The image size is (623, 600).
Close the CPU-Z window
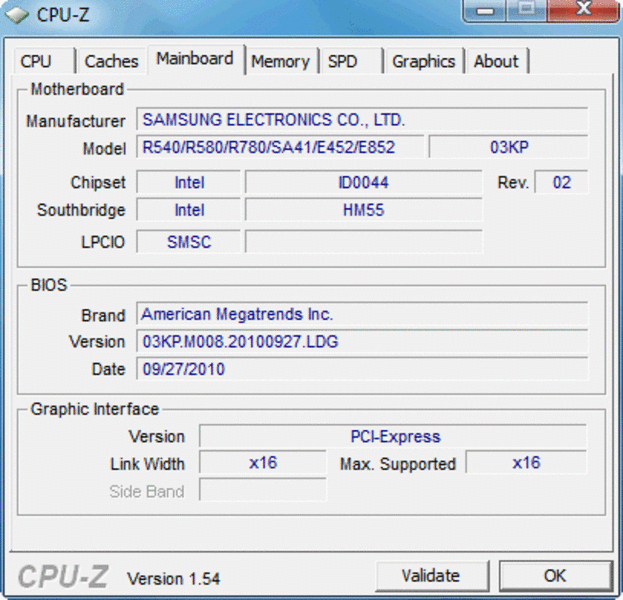click(x=583, y=10)
